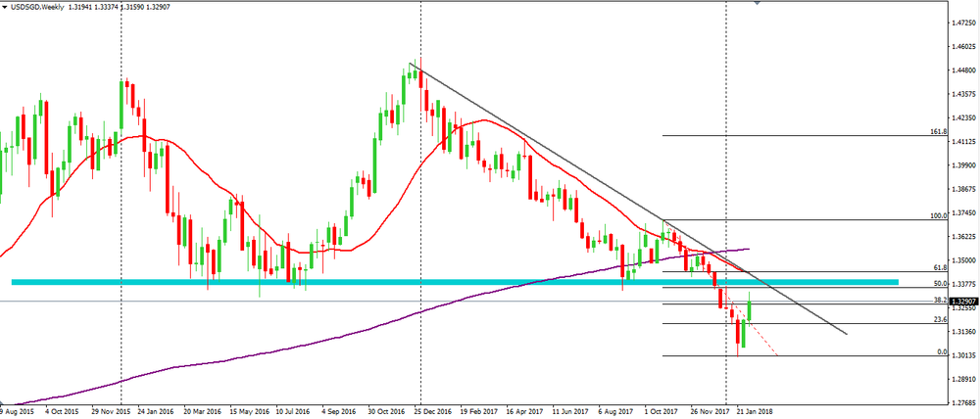
Task: Click the 30 Oct 2016 date label
Action: click(x=387, y=412)
